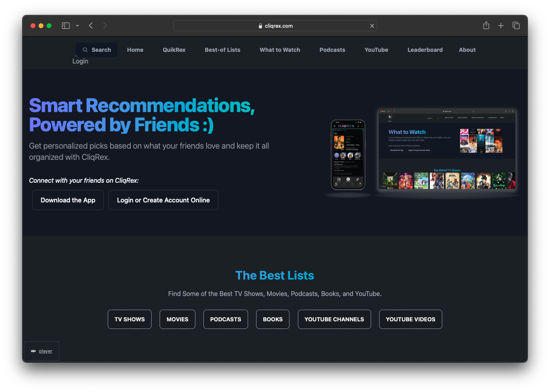Close the window with the red button
The height and width of the screenshot is (392, 550).
click(x=33, y=26)
